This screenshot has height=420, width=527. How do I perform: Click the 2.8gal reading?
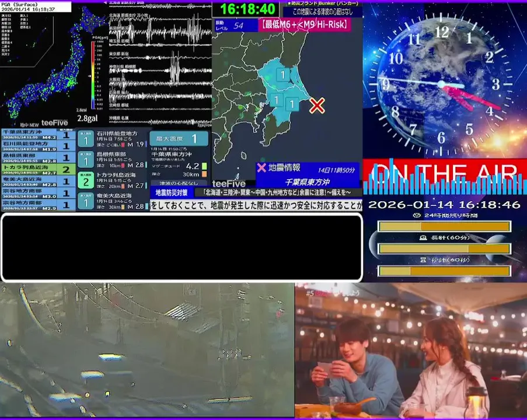(x=88, y=118)
